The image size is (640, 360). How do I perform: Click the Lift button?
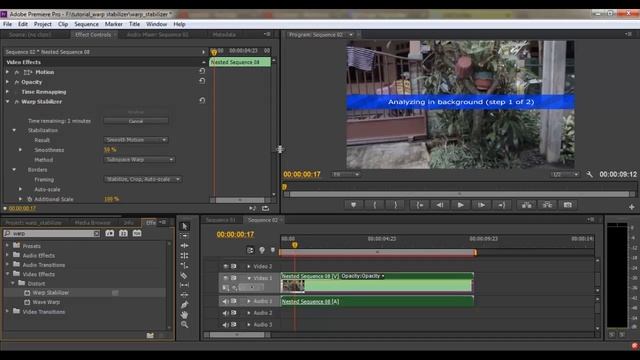click(x=527, y=205)
